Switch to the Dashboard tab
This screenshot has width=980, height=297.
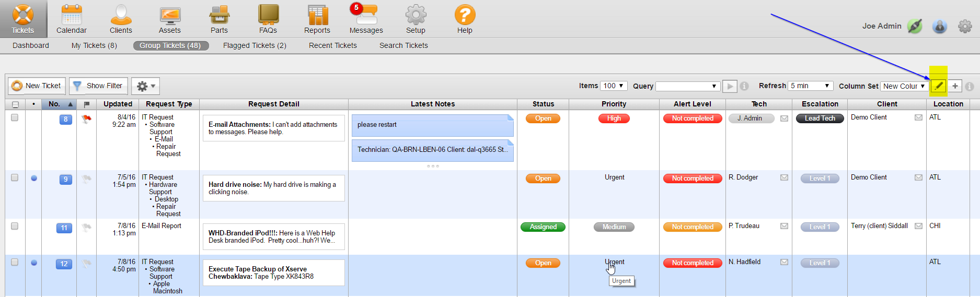31,45
